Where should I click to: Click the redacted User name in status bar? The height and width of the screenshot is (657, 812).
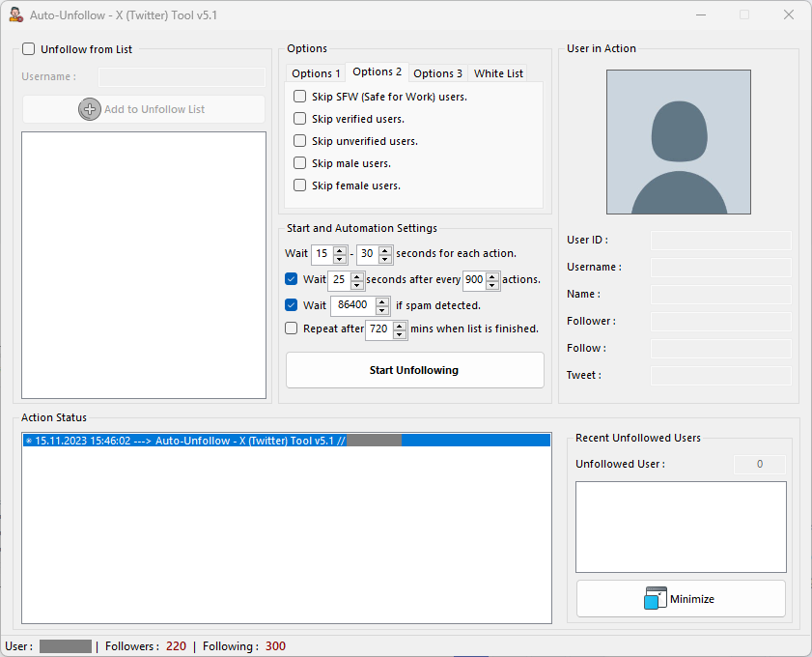(x=66, y=646)
